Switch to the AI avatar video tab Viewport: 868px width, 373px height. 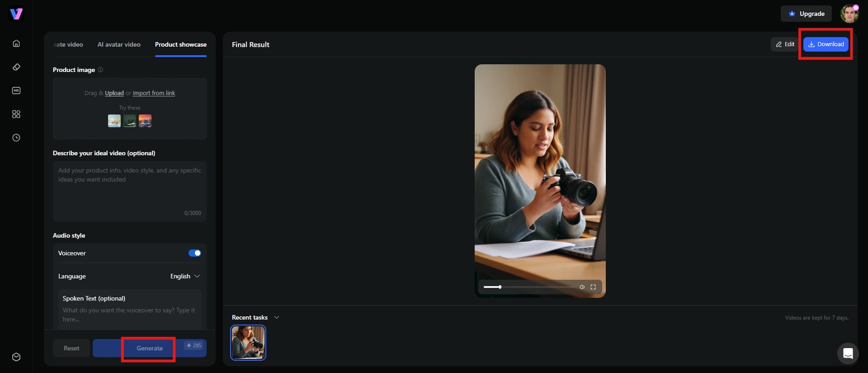click(119, 44)
